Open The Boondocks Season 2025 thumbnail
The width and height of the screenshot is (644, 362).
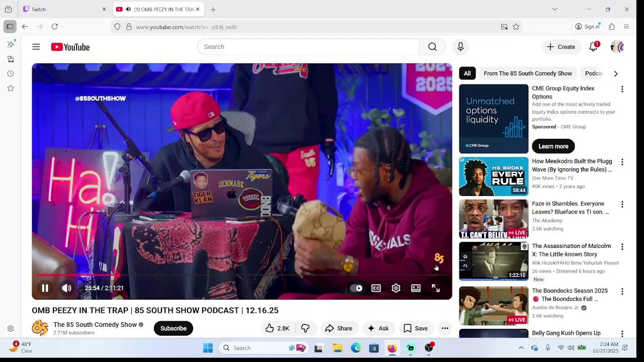coord(494,306)
